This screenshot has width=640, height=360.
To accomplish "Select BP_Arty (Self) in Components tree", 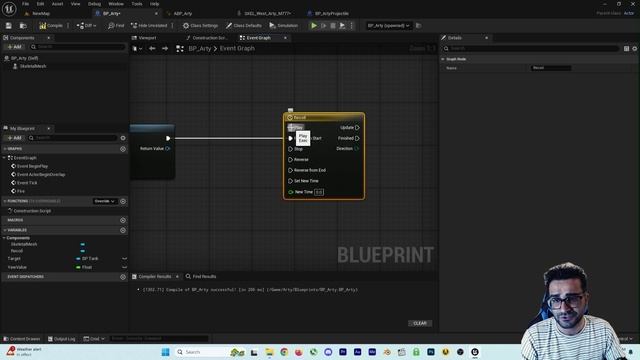I will pyautogui.click(x=24, y=58).
